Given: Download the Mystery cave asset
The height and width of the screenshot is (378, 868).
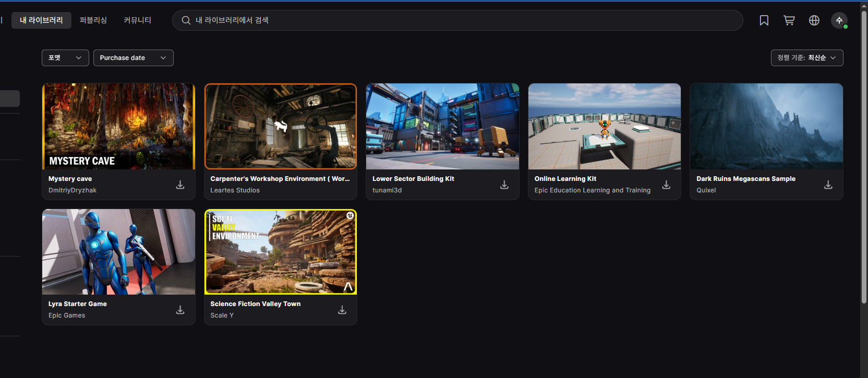Looking at the screenshot, I should tap(180, 185).
